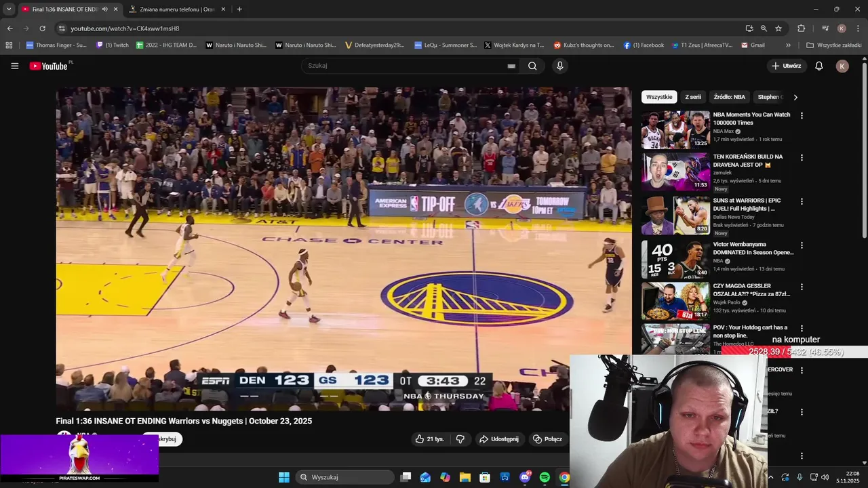Like the video with the 21 tys. thumbs up

point(430,439)
